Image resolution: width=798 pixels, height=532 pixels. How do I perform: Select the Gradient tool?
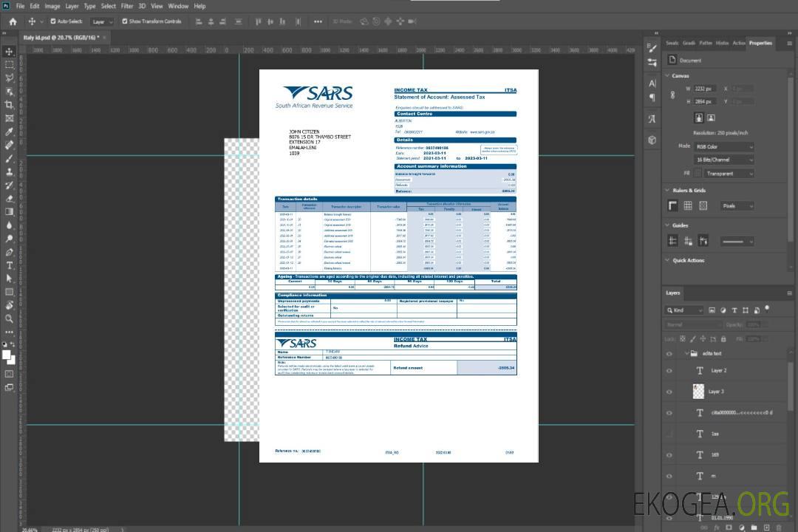click(9, 212)
